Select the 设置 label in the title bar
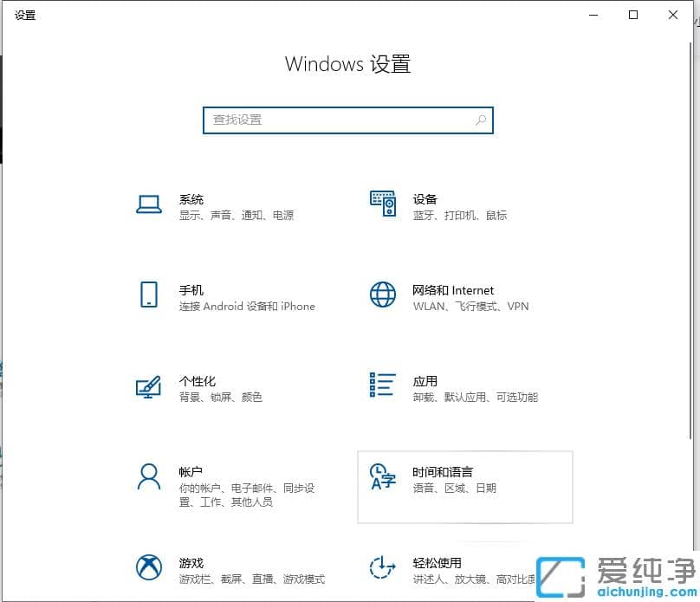Screen dimensions: 700x602 [x=25, y=15]
